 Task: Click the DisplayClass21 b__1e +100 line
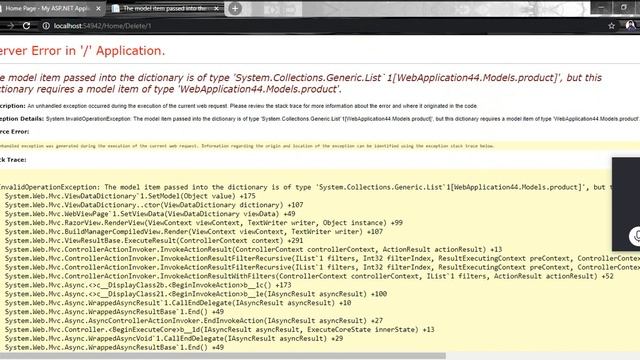click(x=196, y=294)
